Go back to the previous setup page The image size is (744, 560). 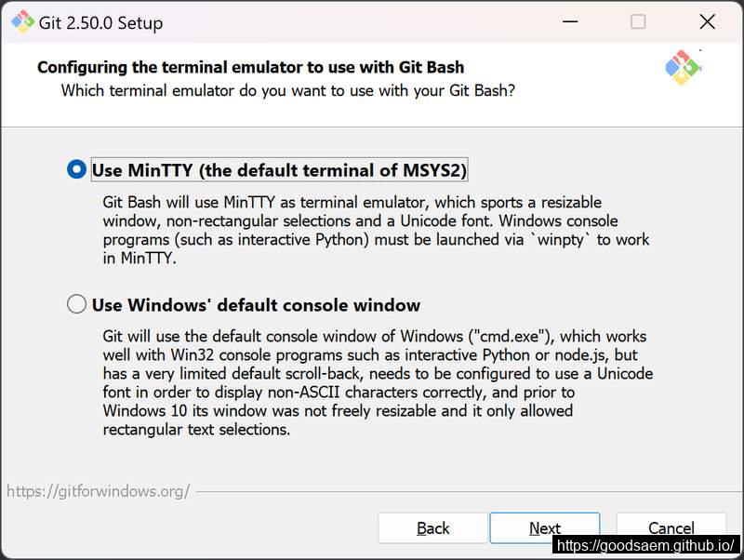pyautogui.click(x=432, y=527)
